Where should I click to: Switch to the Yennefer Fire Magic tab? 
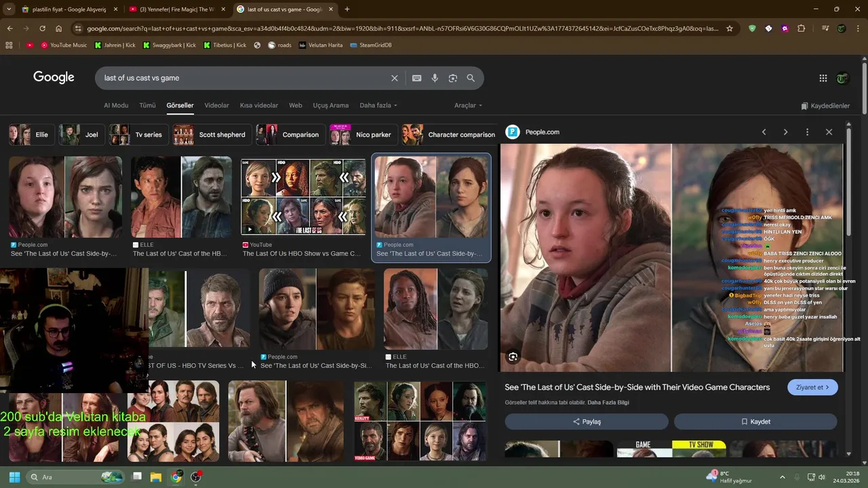click(x=176, y=9)
